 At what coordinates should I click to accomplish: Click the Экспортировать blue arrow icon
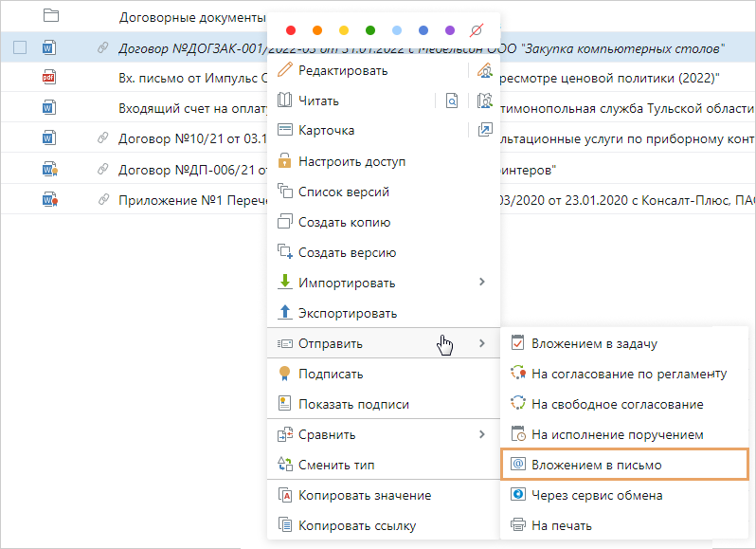(285, 313)
